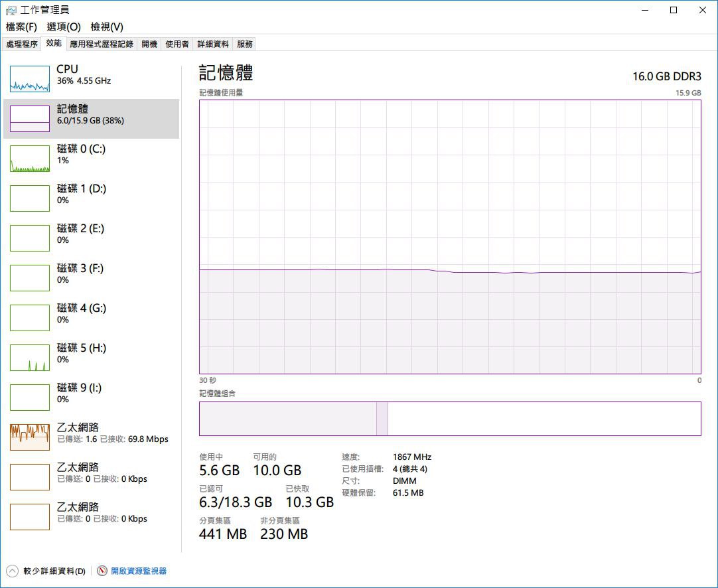Click the 69.8 Mbps 乙太網路 mini graph
Screen dimensions: 718x588
tap(30, 437)
